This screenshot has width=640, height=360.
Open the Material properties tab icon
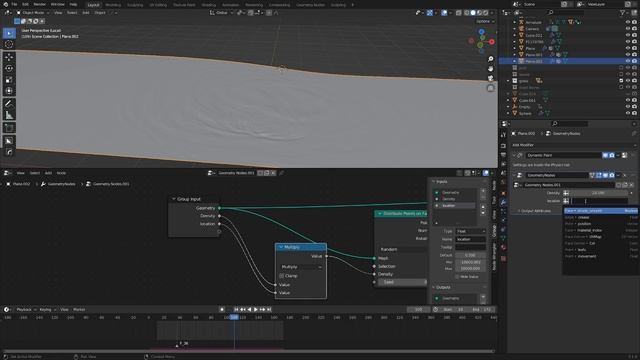tap(503, 248)
